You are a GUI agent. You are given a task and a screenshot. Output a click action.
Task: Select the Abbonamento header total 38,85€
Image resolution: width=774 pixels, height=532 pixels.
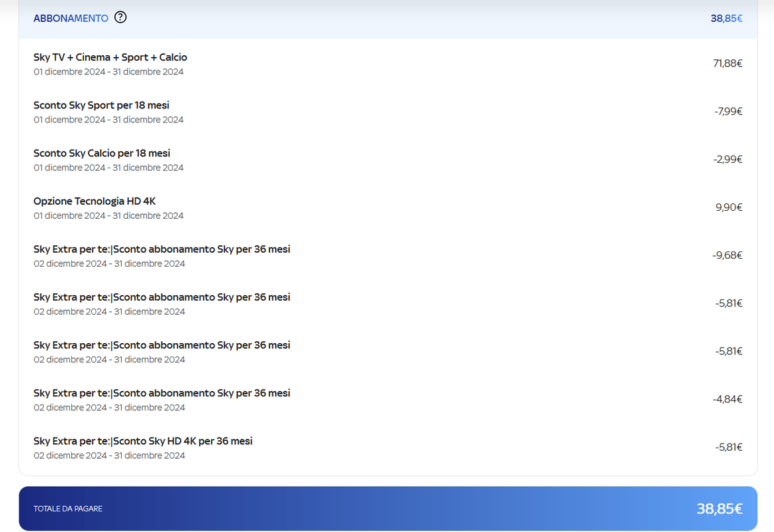coord(726,18)
